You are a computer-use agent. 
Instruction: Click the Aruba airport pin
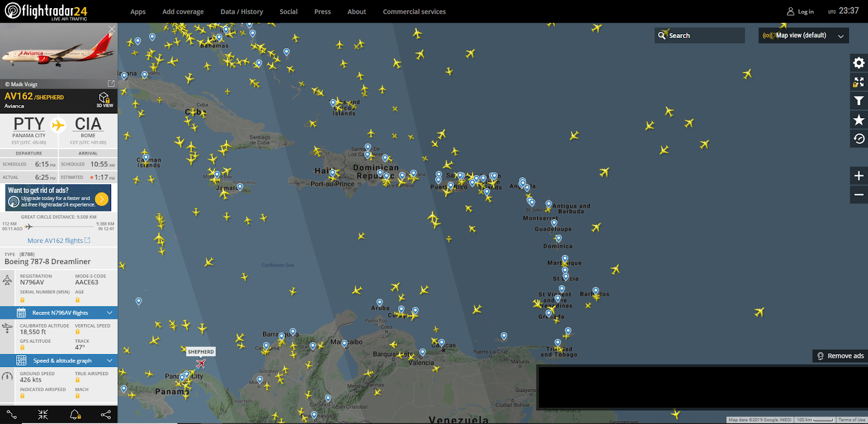click(x=380, y=303)
